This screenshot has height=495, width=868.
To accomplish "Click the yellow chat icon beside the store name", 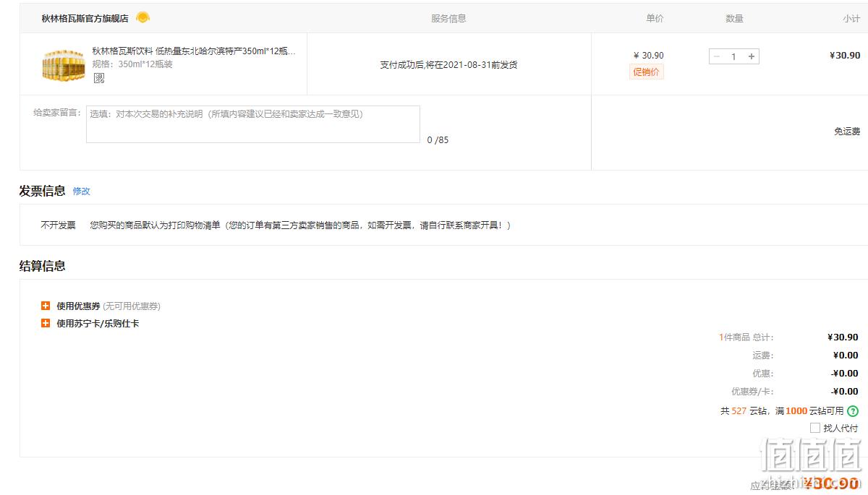I will 143,17.
